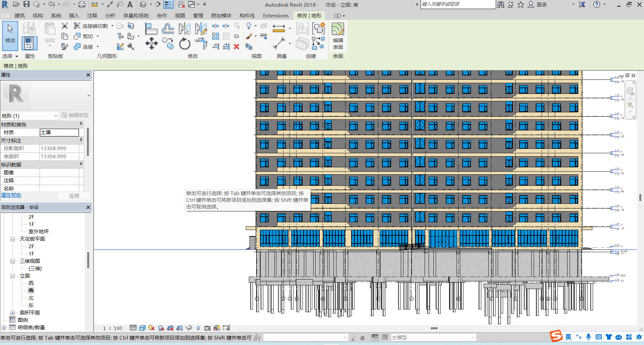This screenshot has height=345, width=644.
Task: Open the 管理 ribbon tab
Action: (x=198, y=15)
